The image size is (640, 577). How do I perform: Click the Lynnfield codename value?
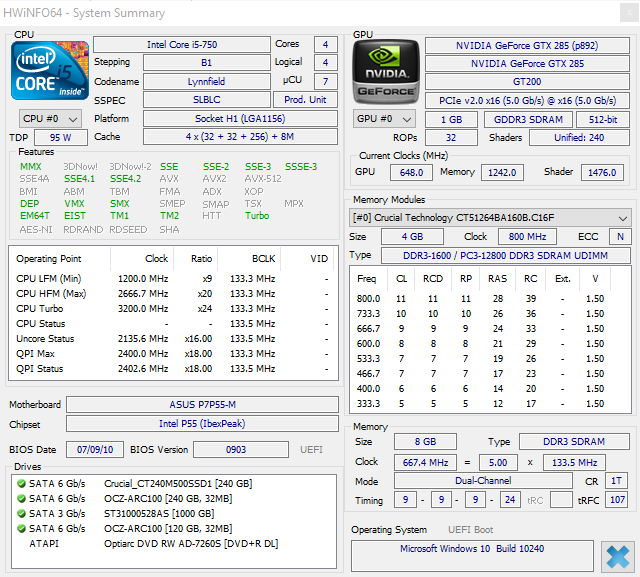pyautogui.click(x=207, y=81)
